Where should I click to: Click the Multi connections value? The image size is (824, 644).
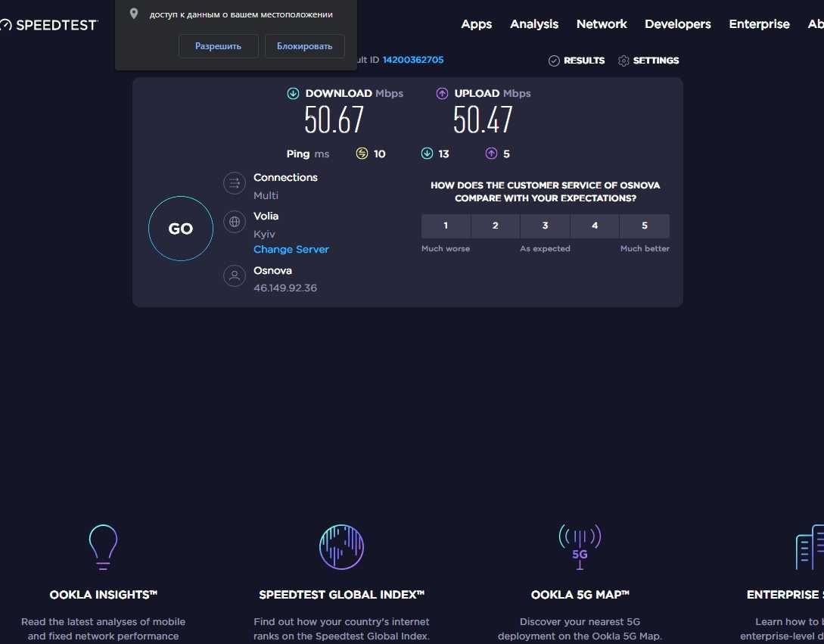(266, 195)
